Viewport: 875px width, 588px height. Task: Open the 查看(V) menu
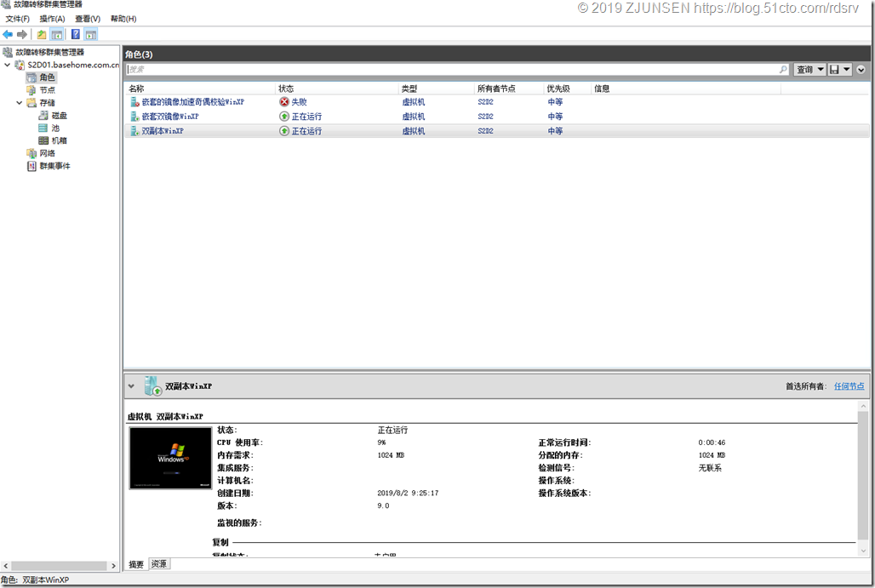(88, 19)
